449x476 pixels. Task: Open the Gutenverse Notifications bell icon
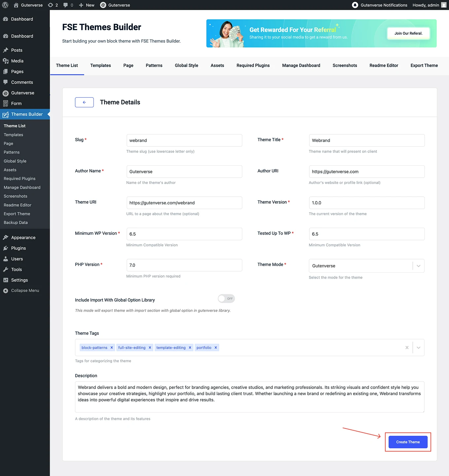coord(355,5)
